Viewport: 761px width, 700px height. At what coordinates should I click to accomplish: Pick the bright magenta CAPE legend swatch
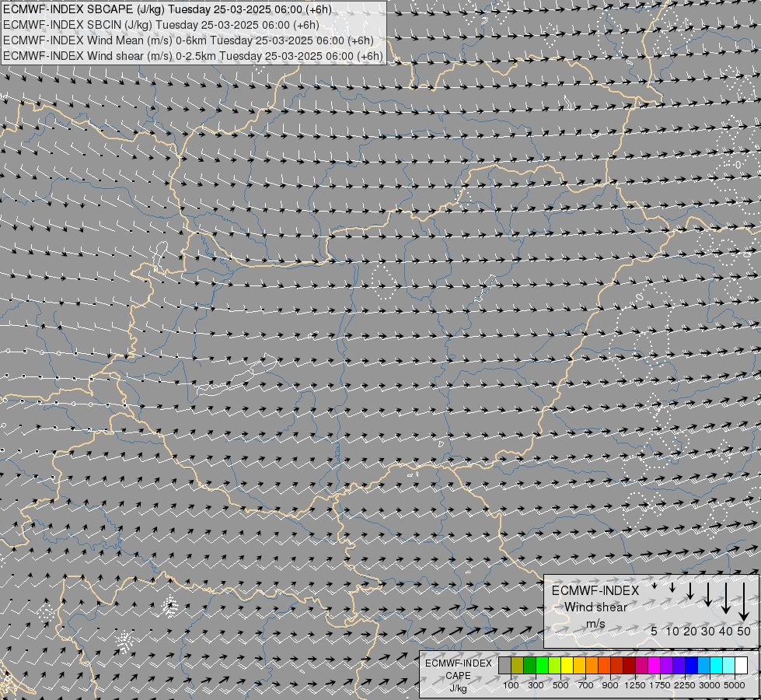(x=655, y=666)
